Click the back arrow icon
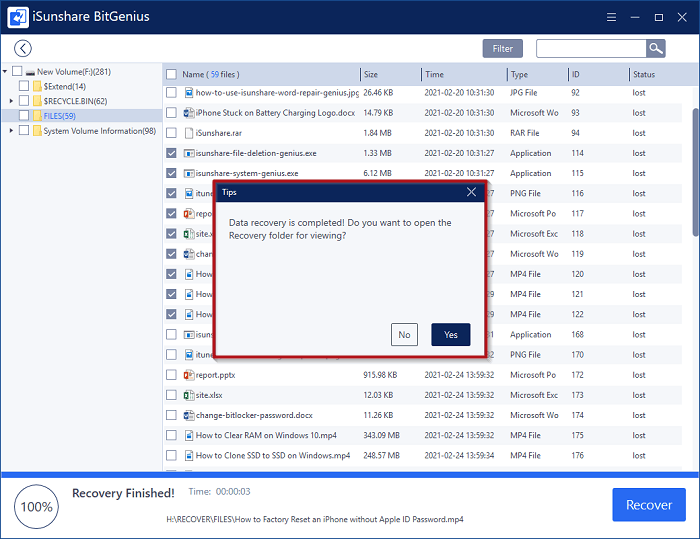 [x=22, y=48]
